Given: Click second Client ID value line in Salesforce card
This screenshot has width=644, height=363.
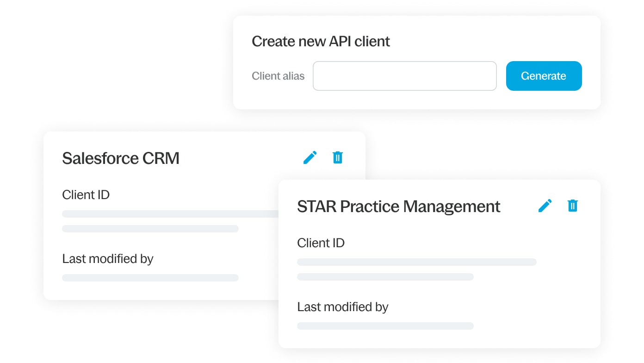Looking at the screenshot, I should click(x=150, y=229).
